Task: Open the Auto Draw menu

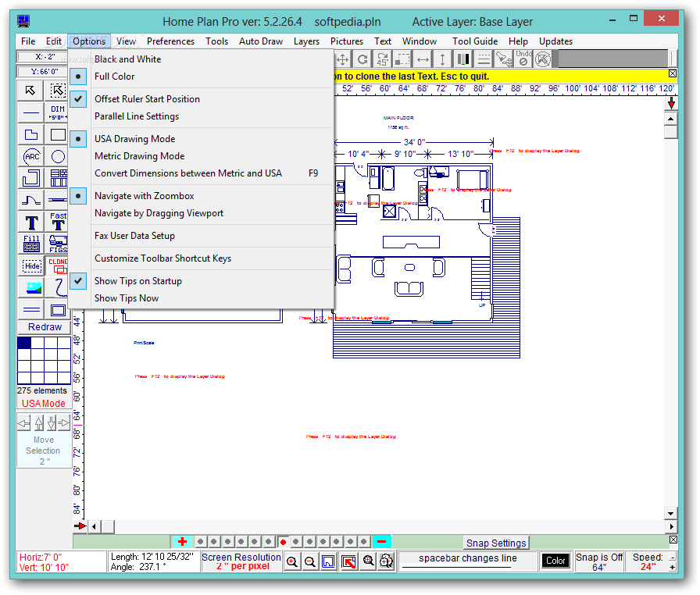Action: pos(261,41)
